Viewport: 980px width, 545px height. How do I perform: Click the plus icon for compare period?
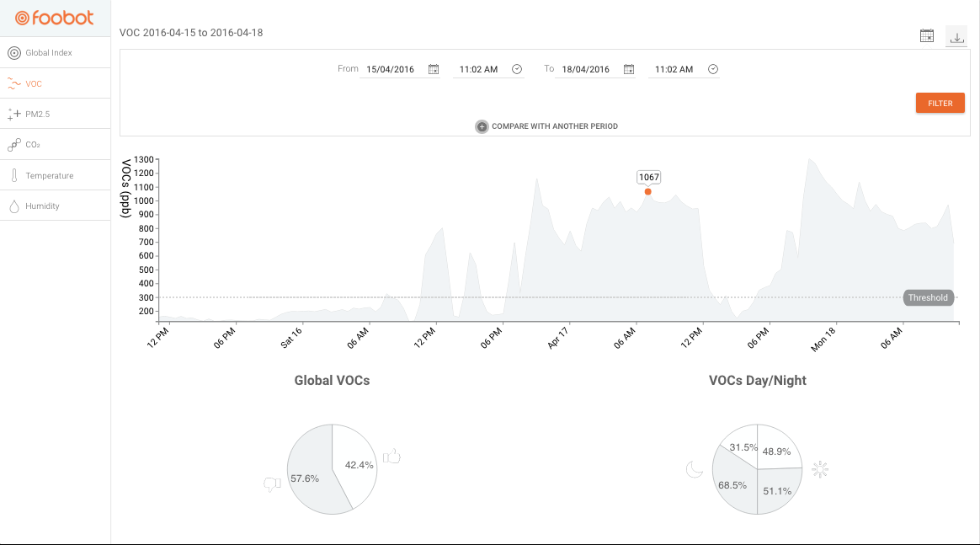tap(482, 127)
